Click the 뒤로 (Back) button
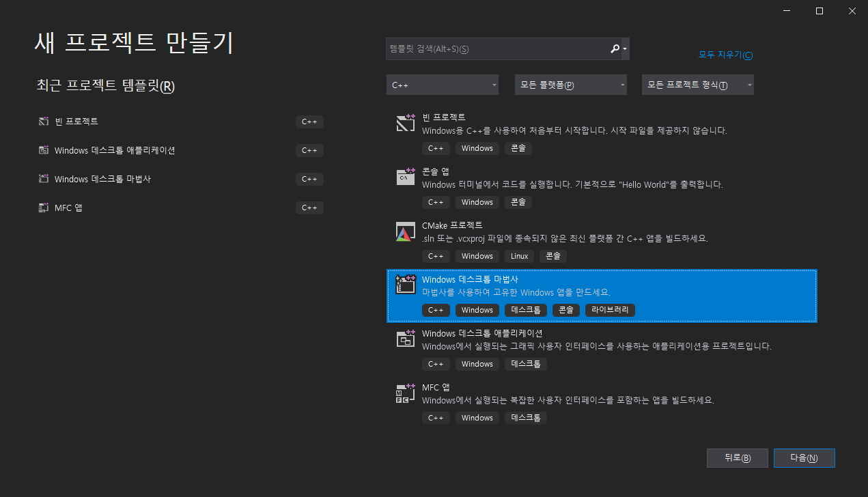This screenshot has height=497, width=868. pos(738,458)
